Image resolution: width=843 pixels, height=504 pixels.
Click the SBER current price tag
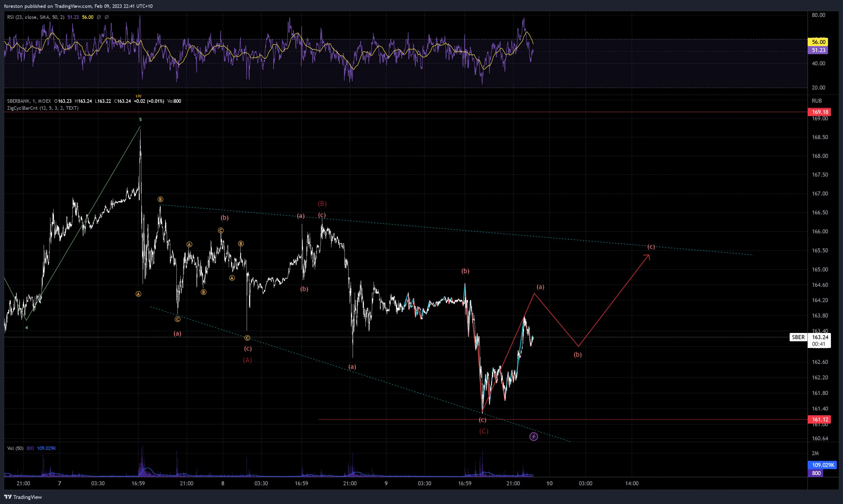(x=799, y=337)
